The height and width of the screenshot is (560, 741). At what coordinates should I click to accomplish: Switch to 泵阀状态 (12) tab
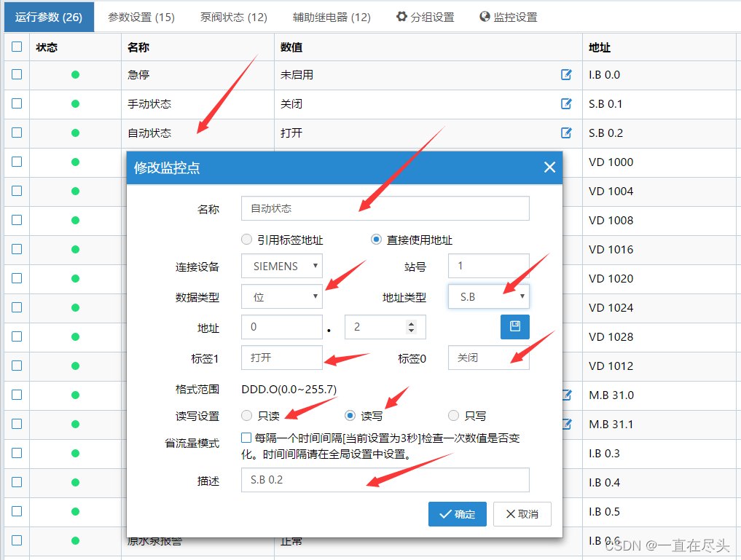point(233,17)
